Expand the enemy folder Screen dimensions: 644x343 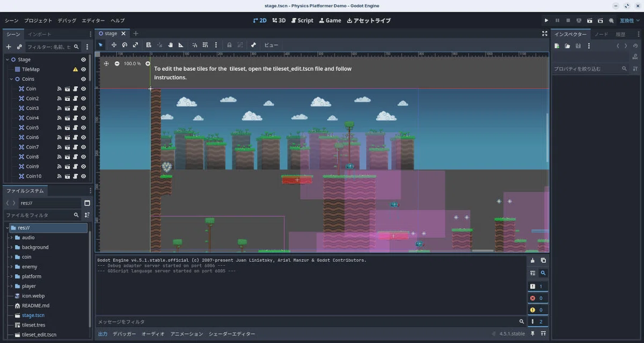[11, 266]
